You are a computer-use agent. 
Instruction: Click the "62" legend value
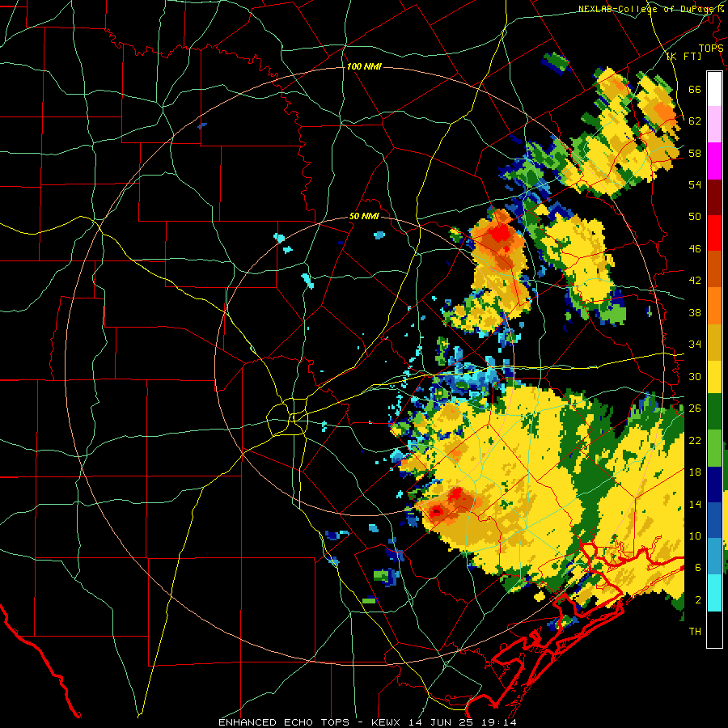click(x=695, y=121)
